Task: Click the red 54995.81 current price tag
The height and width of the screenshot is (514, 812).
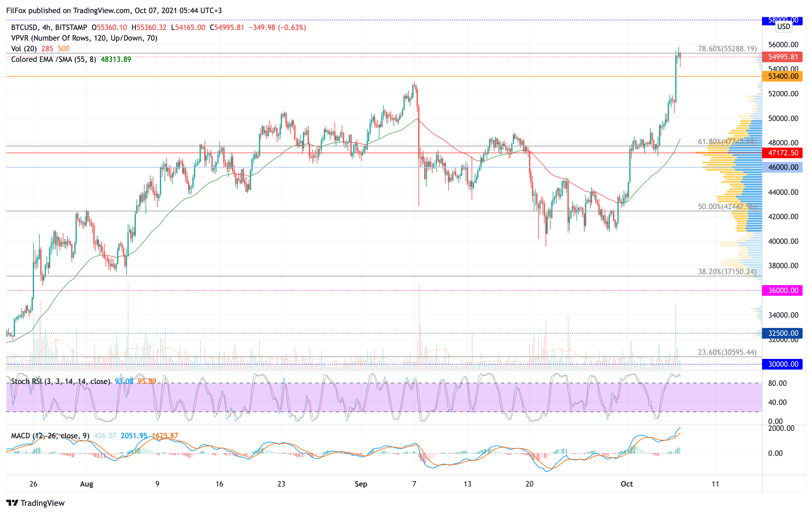Action: 782,57
